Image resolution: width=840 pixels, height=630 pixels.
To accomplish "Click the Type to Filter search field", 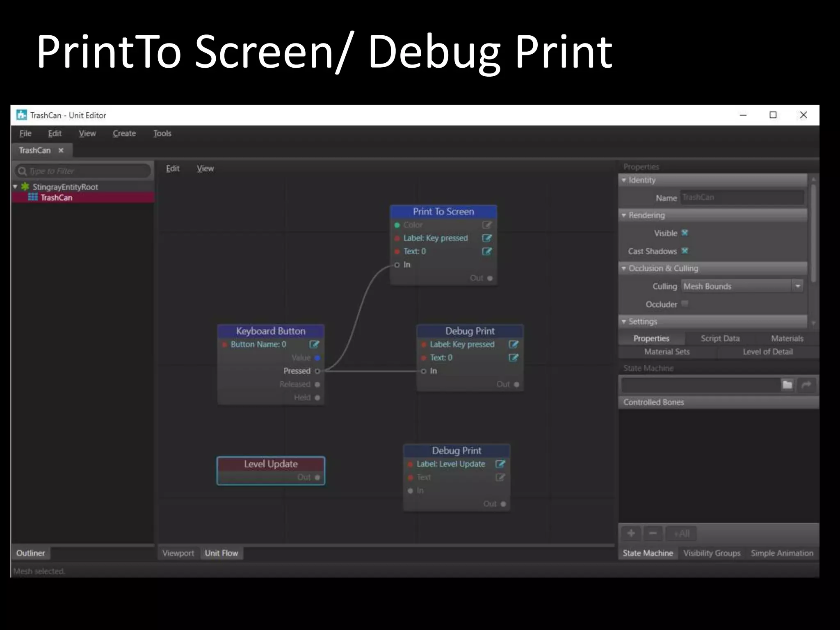I will point(83,171).
